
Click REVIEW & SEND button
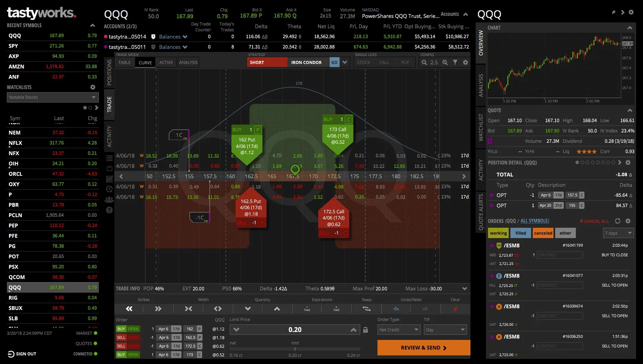coord(424,348)
